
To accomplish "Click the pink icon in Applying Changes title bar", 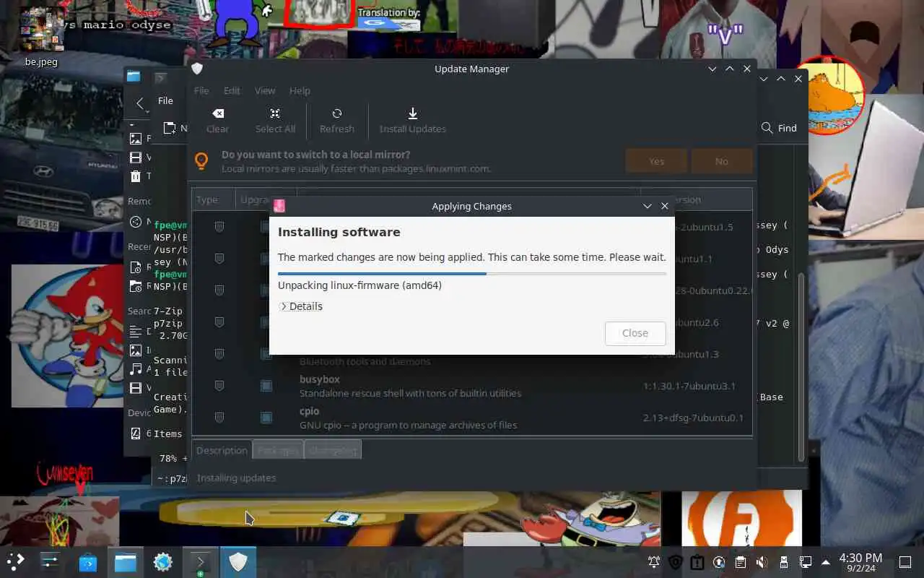I will (279, 206).
